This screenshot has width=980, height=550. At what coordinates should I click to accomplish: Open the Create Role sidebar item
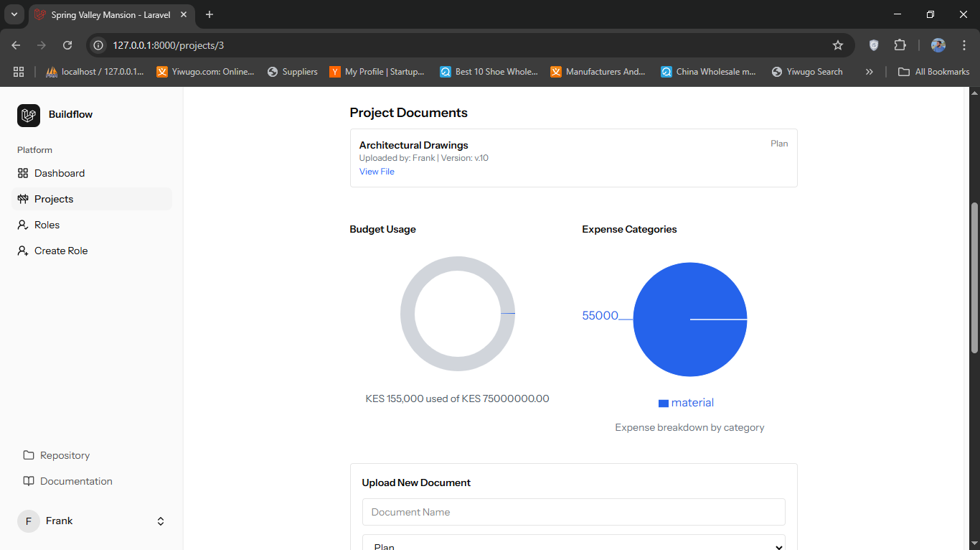[x=92, y=251]
